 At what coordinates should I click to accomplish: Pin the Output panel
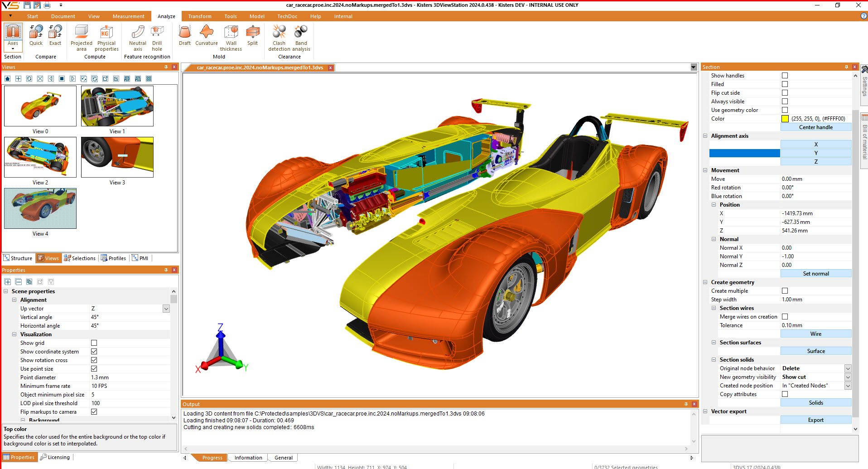coord(686,404)
